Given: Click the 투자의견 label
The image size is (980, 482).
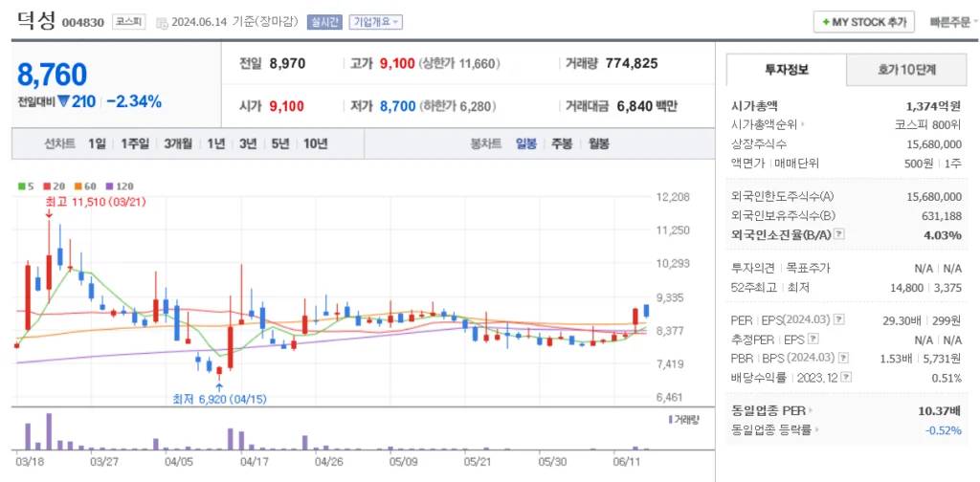Looking at the screenshot, I should 752,269.
